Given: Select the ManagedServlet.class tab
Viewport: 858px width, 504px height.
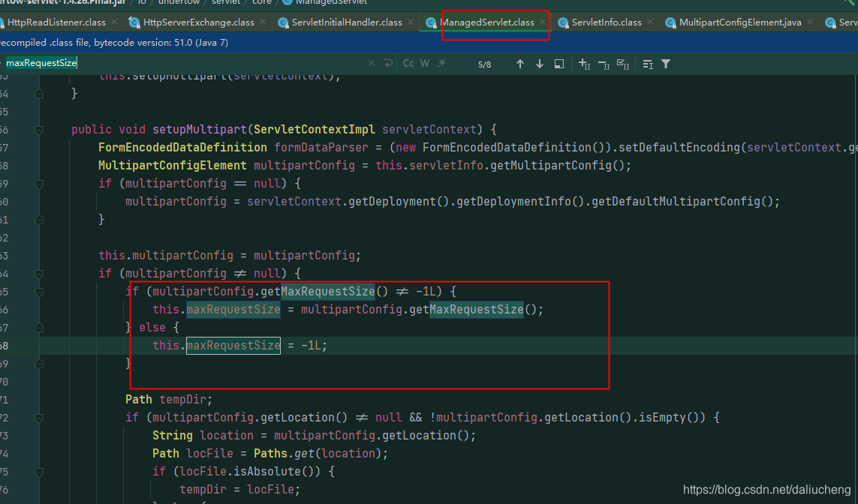Looking at the screenshot, I should pos(487,22).
